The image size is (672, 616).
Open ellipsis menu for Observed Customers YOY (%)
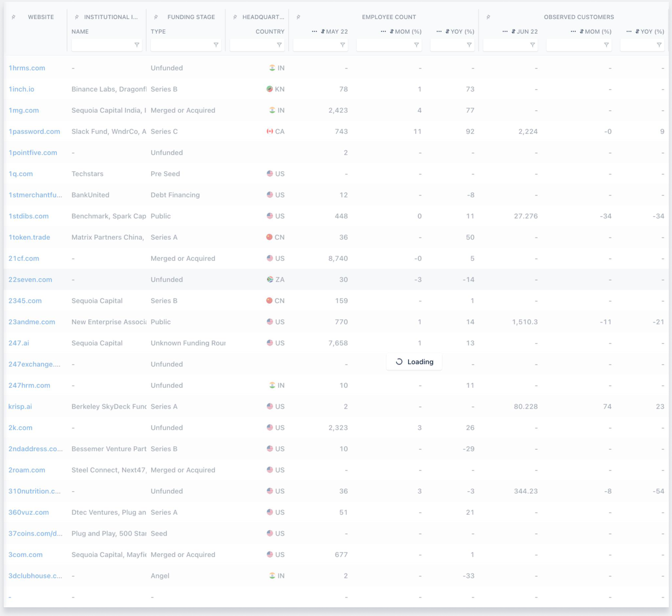(629, 31)
